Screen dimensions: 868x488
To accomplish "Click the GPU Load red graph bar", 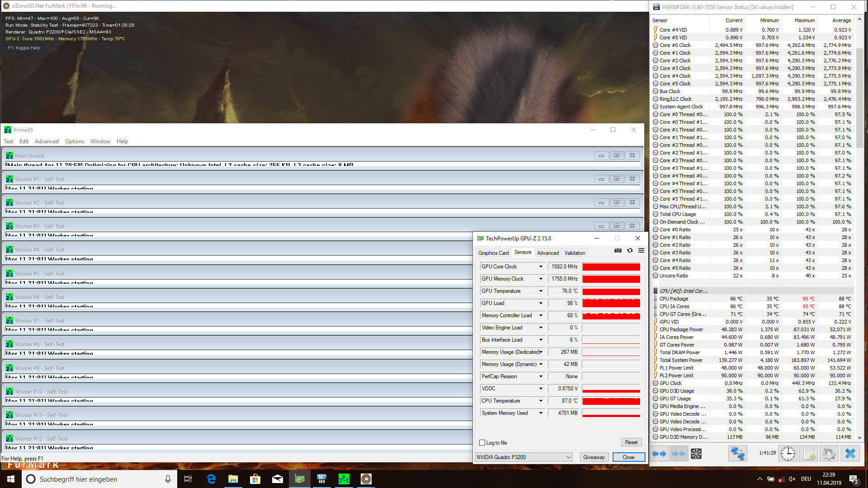I will pyautogui.click(x=611, y=303).
